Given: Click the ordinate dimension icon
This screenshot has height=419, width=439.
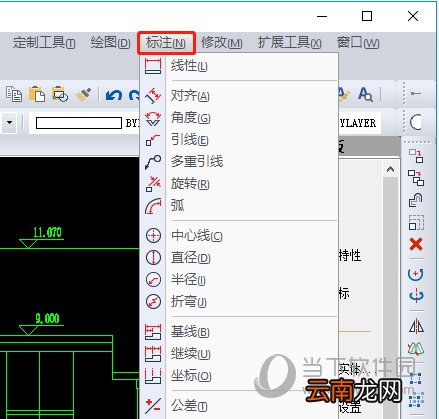Looking at the screenshot, I should (x=153, y=376).
